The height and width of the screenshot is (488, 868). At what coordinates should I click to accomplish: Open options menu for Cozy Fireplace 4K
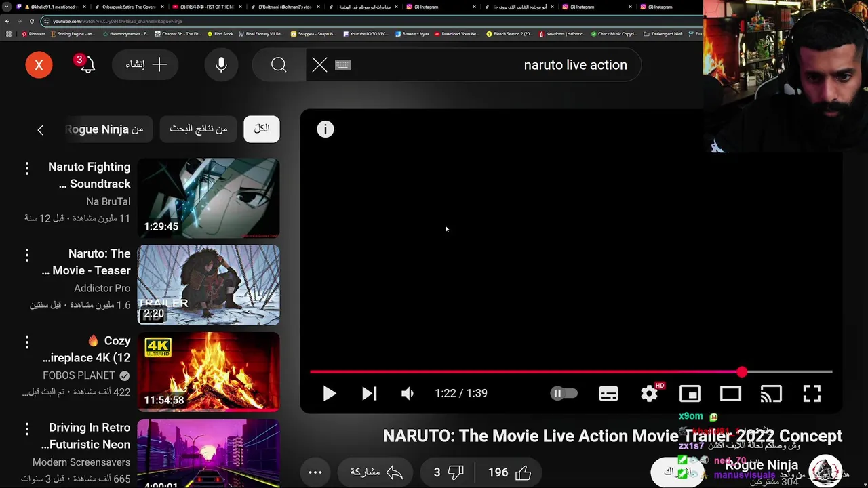(27, 342)
